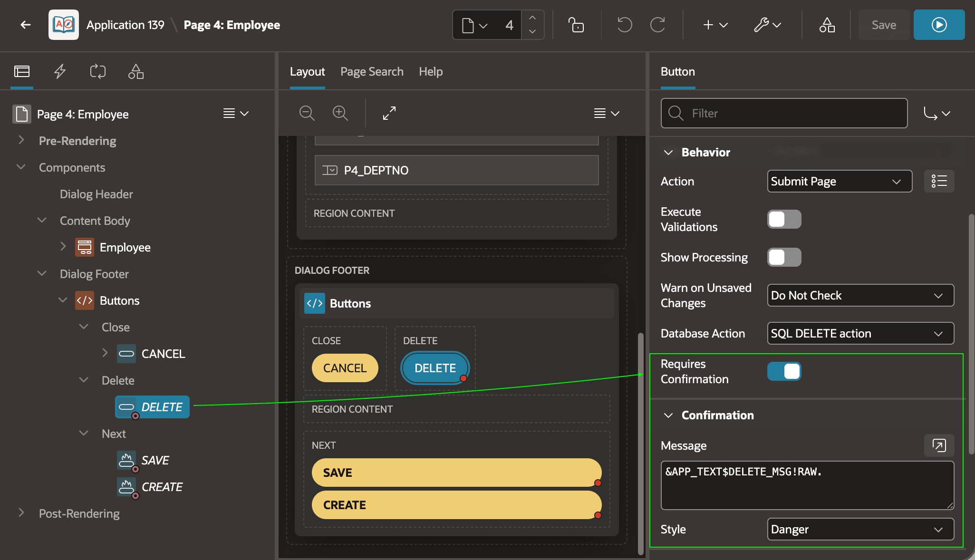975x560 pixels.
Task: Toggle Execute Validations switch
Action: coord(784,219)
